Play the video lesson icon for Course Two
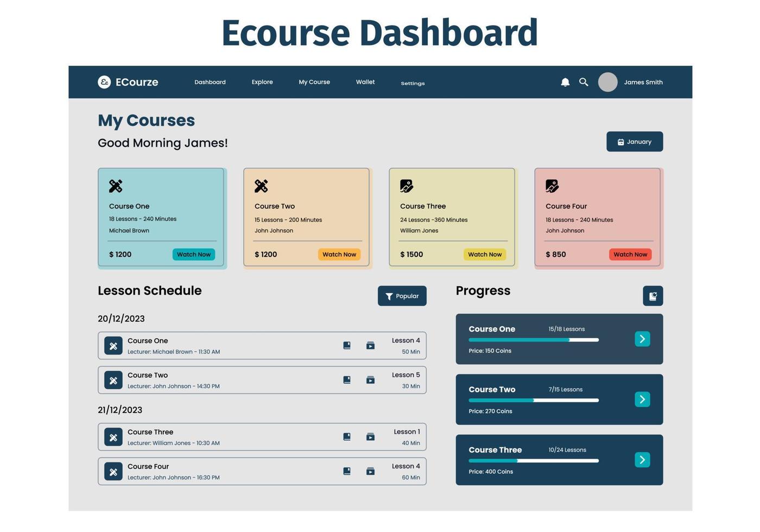 tap(370, 379)
